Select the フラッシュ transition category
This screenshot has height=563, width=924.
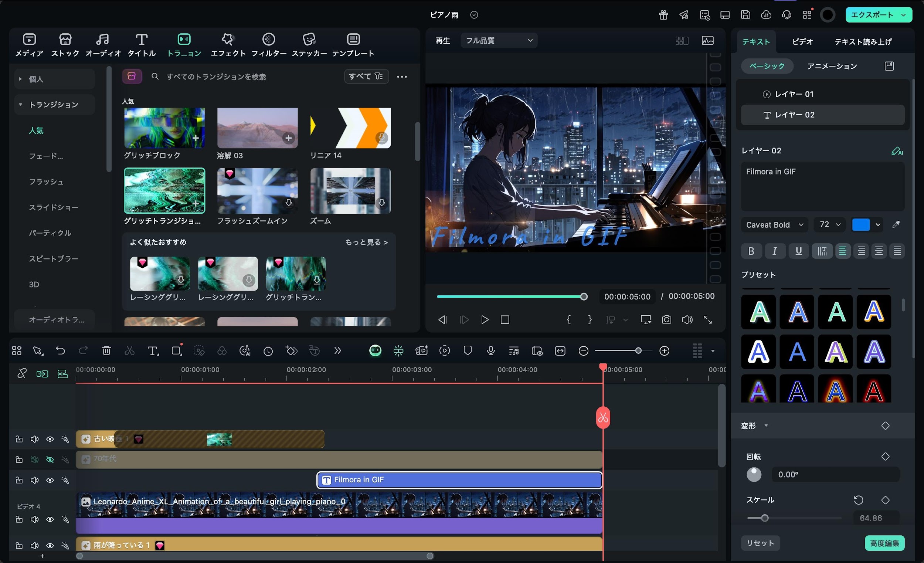pos(46,182)
